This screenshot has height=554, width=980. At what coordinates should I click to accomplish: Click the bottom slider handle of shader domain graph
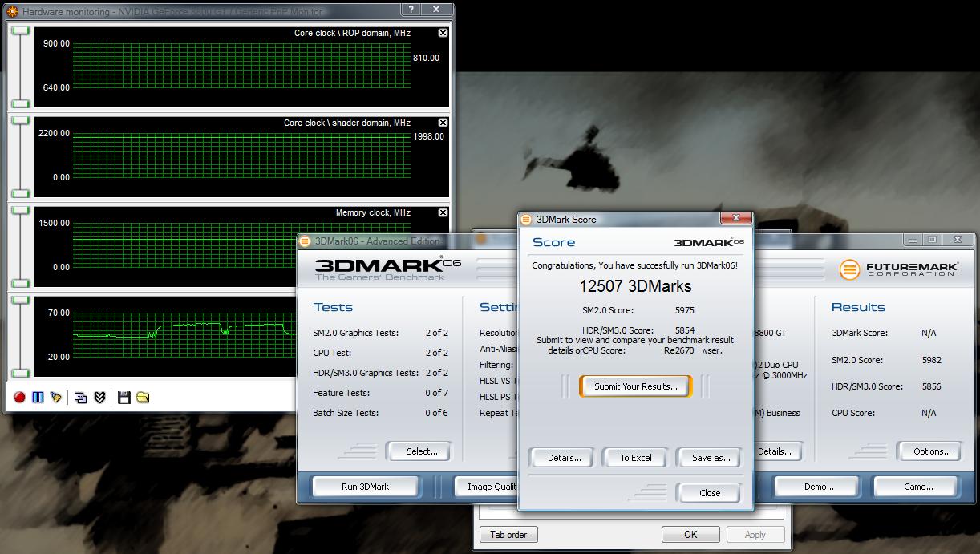click(x=21, y=193)
